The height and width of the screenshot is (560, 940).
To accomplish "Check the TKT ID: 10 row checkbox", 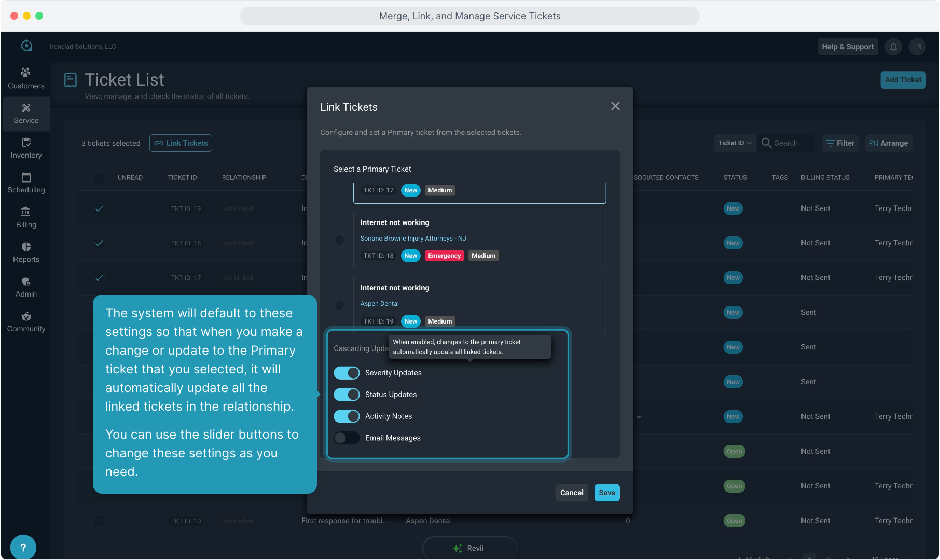I will [x=99, y=521].
